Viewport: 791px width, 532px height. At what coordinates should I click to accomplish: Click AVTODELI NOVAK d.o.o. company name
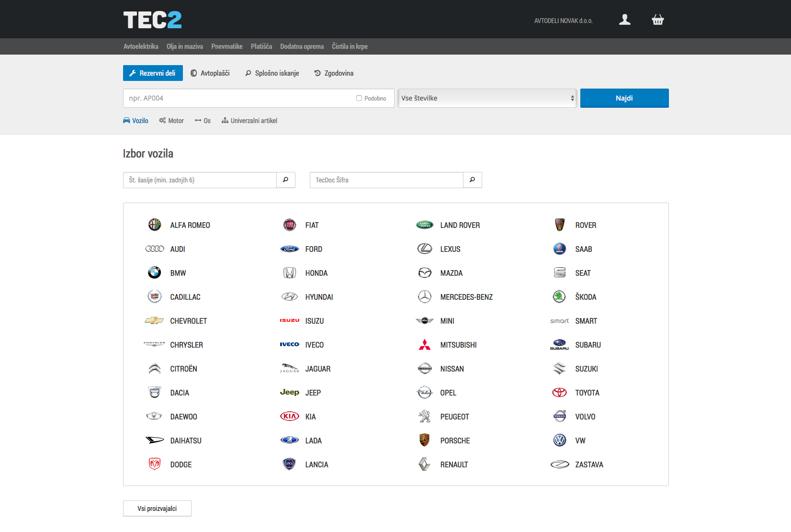tap(564, 21)
